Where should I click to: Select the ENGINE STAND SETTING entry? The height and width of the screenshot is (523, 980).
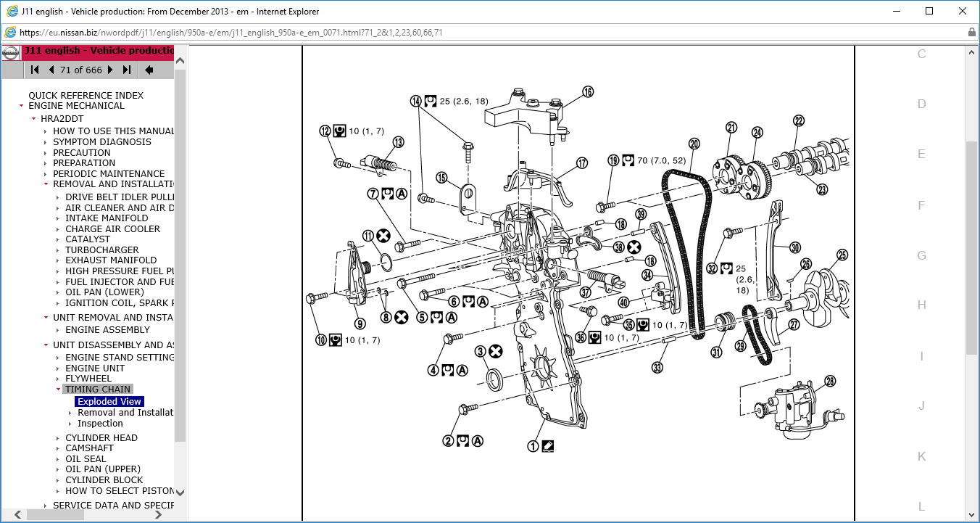(x=120, y=358)
